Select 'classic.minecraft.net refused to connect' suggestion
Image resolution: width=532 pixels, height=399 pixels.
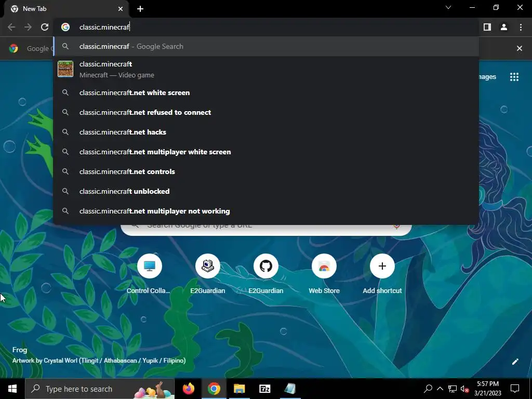click(267, 112)
